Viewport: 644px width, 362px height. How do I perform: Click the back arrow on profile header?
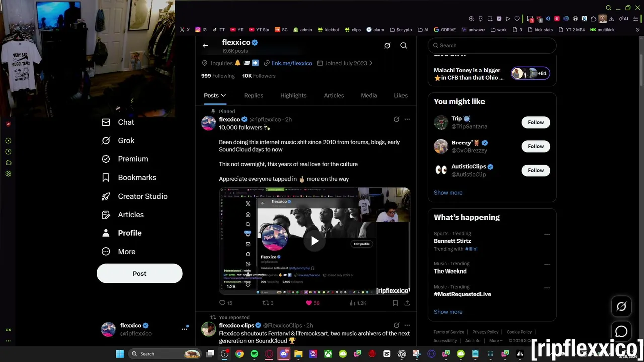click(205, 46)
